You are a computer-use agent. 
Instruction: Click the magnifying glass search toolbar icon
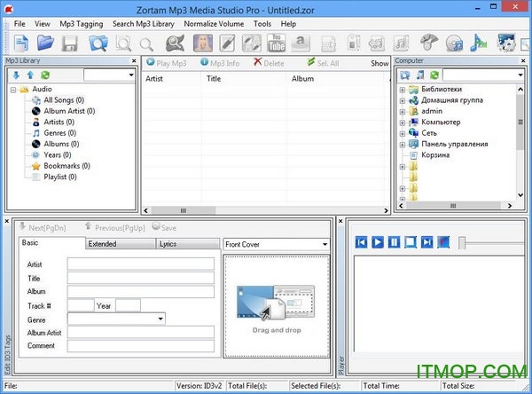click(x=146, y=44)
